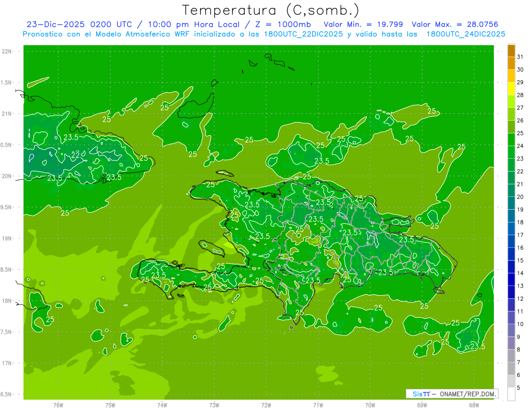Click the 19N latitude axis label
This screenshot has width=532, height=411.
(7, 239)
